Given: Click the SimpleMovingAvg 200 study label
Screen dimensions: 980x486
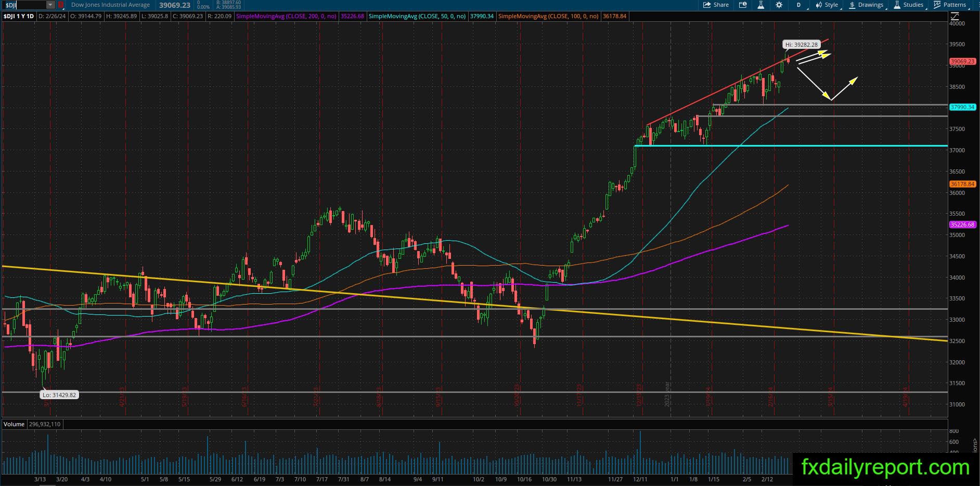Looking at the screenshot, I should click(x=286, y=16).
